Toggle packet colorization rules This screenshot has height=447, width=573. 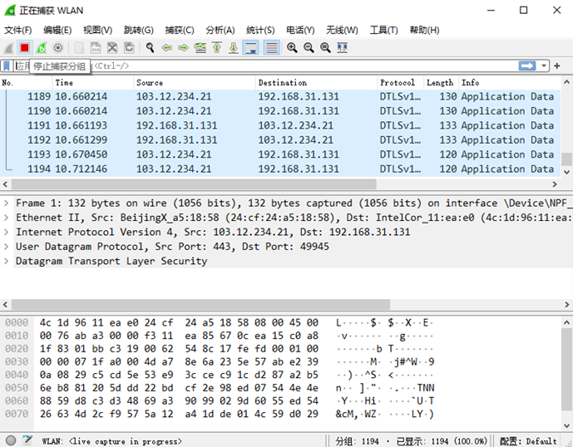(x=272, y=48)
